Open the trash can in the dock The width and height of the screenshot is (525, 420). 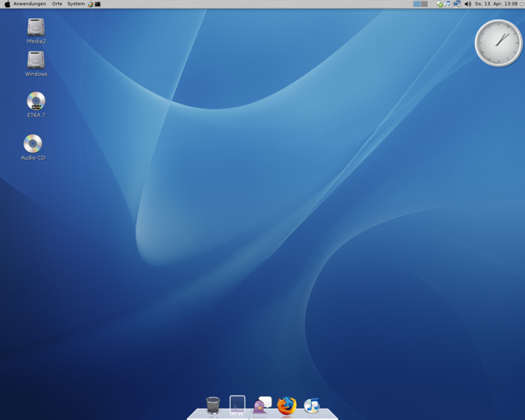click(213, 405)
